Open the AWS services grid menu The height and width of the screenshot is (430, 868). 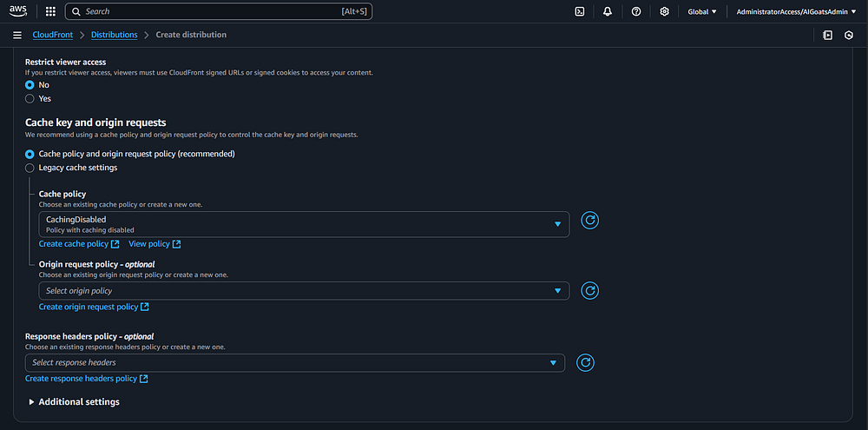point(50,12)
